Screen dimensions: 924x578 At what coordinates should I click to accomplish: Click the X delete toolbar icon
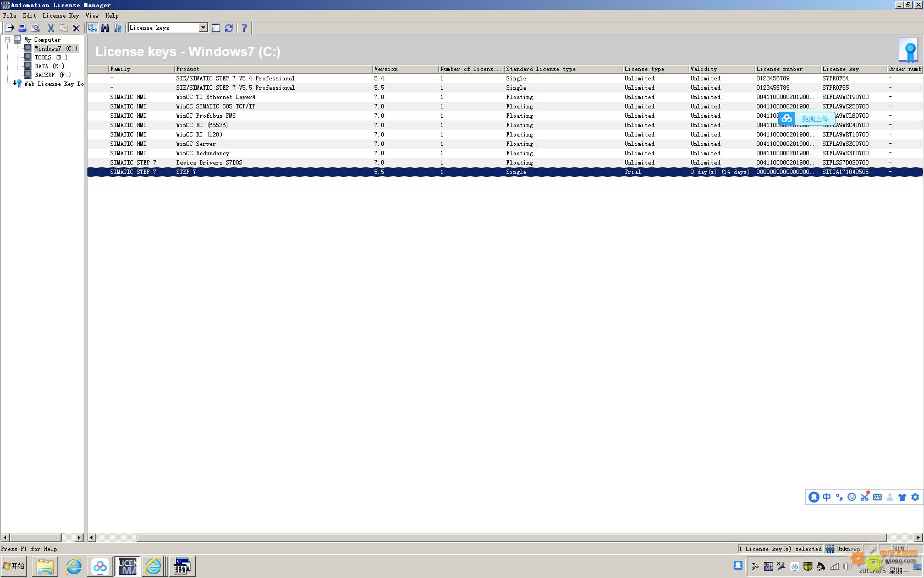pos(76,28)
